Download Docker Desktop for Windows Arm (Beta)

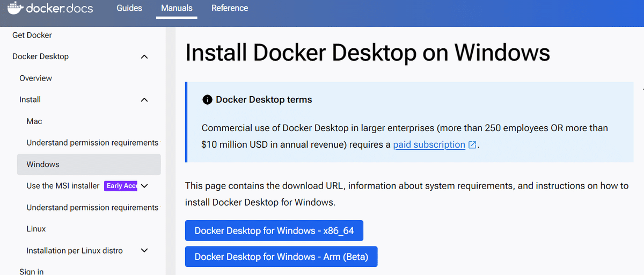281,257
